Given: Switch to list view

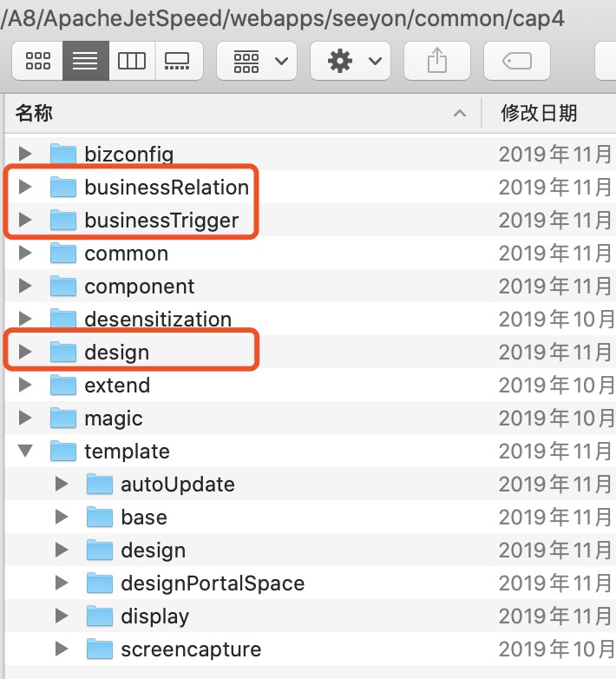Looking at the screenshot, I should pos(85,61).
